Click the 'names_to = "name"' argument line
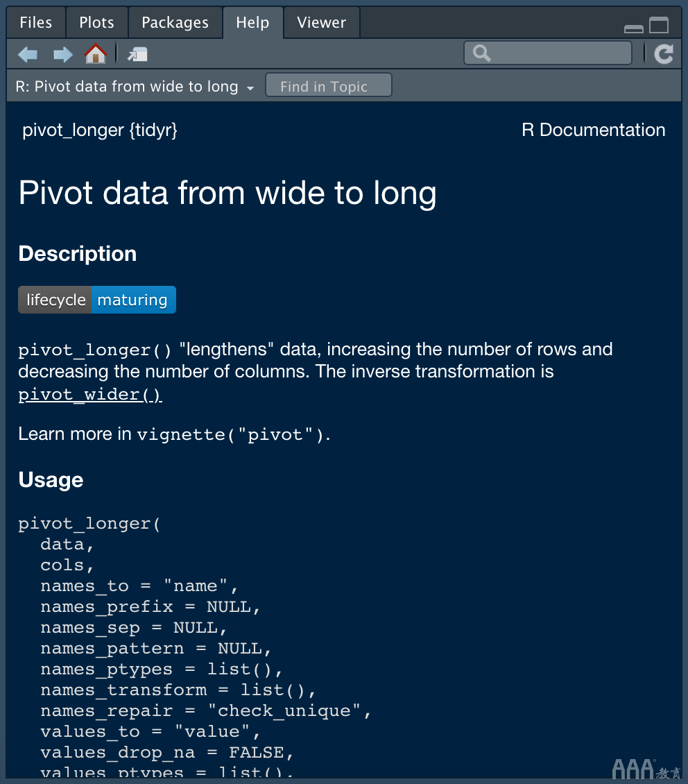 coord(139,586)
